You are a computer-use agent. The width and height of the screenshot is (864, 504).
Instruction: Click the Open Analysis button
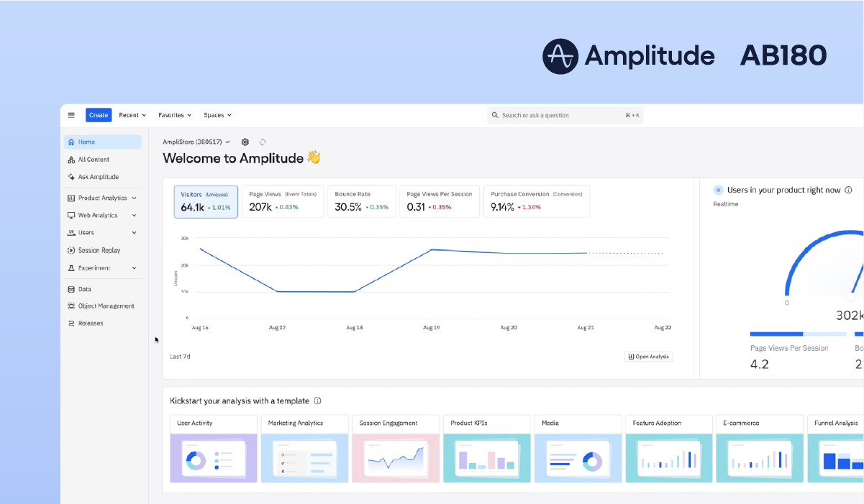[x=649, y=357]
